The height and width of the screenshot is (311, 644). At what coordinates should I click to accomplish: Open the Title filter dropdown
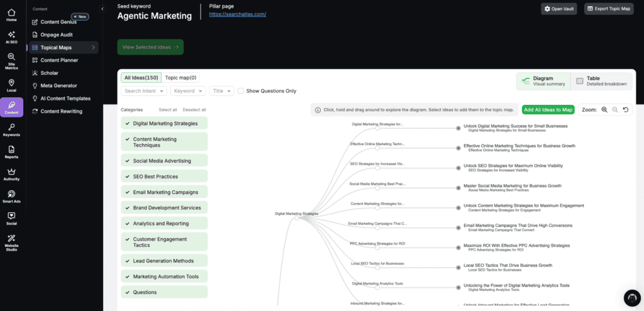pos(222,90)
